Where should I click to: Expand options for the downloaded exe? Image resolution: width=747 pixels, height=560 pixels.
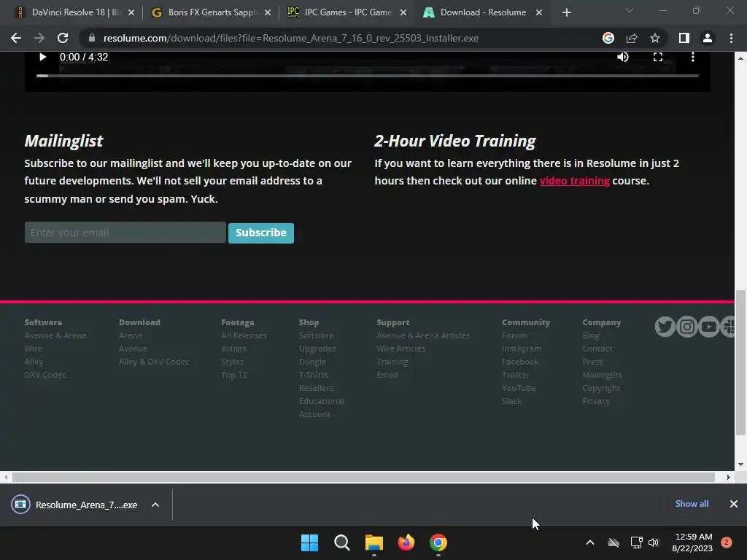point(155,505)
